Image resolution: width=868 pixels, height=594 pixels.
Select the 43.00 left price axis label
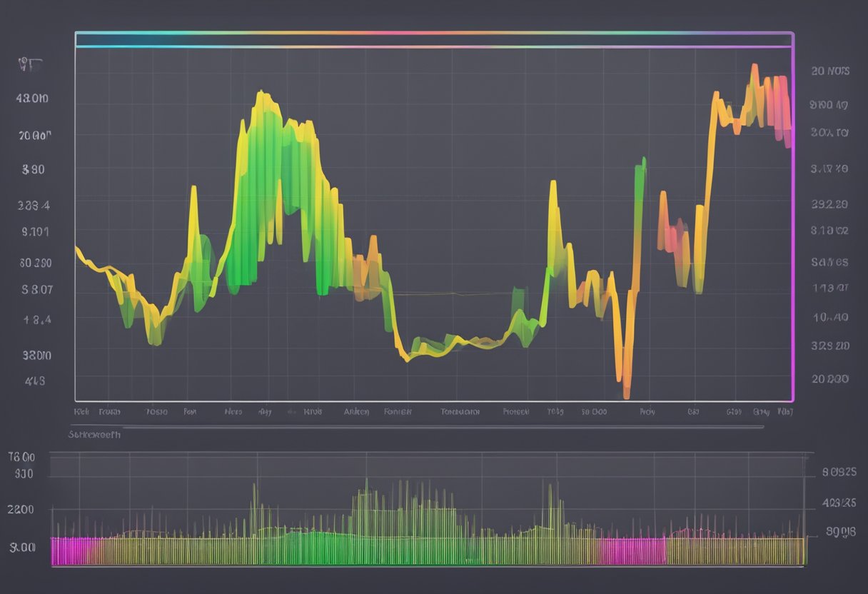click(32, 99)
